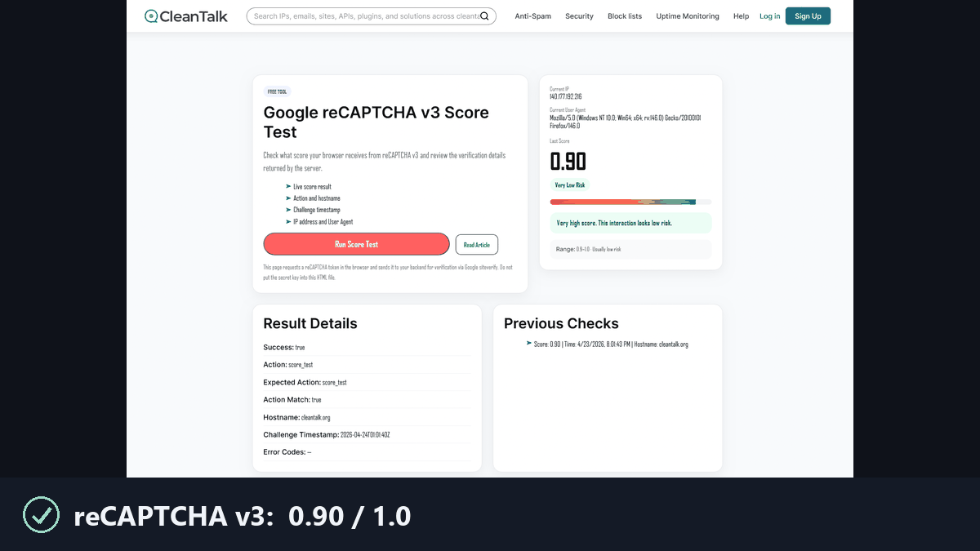Click the Last Score value 0.90
The width and height of the screenshot is (980, 551).
[568, 161]
